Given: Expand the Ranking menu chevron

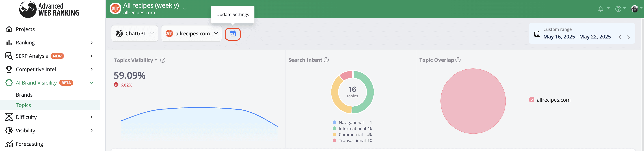Looking at the screenshot, I should point(92,43).
